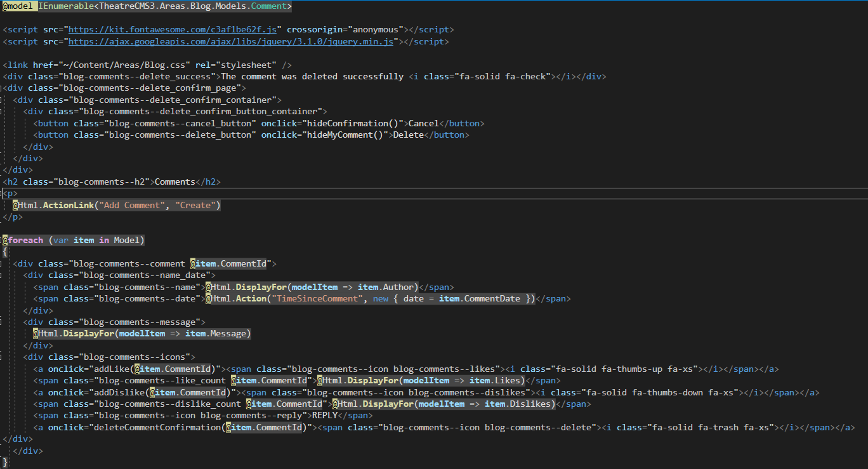
Task: Click the closing brace on last line
Action: pyautogui.click(x=5, y=463)
